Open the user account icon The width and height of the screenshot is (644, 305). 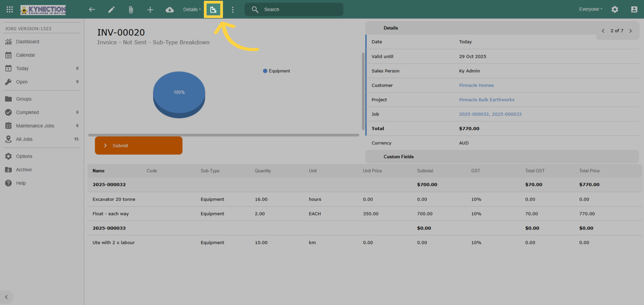point(634,9)
